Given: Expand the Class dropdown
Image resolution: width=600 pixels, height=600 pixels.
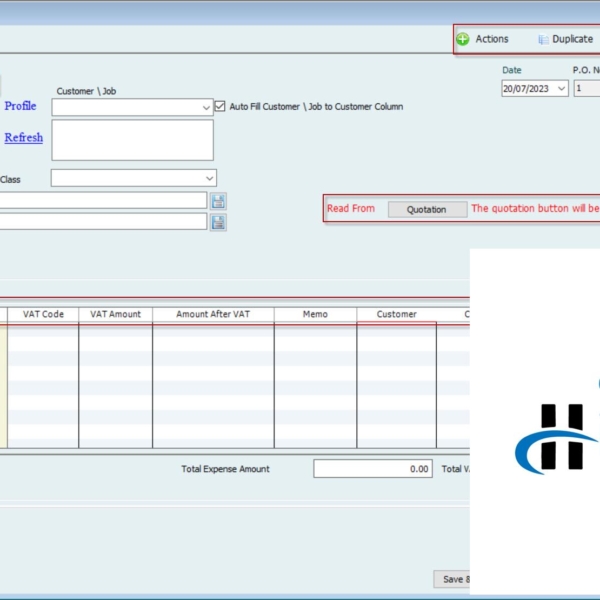Looking at the screenshot, I should tap(209, 178).
